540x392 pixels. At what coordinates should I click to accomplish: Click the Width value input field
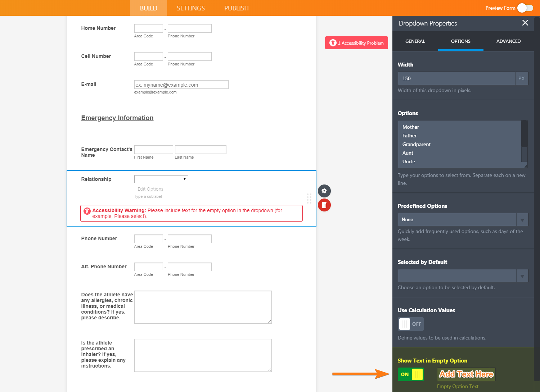point(456,78)
